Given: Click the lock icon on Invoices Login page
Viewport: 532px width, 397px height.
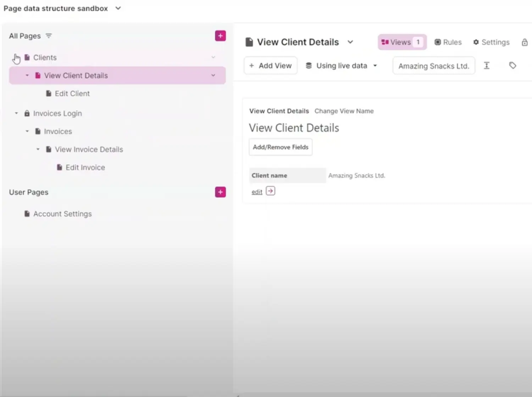Looking at the screenshot, I should tap(27, 113).
